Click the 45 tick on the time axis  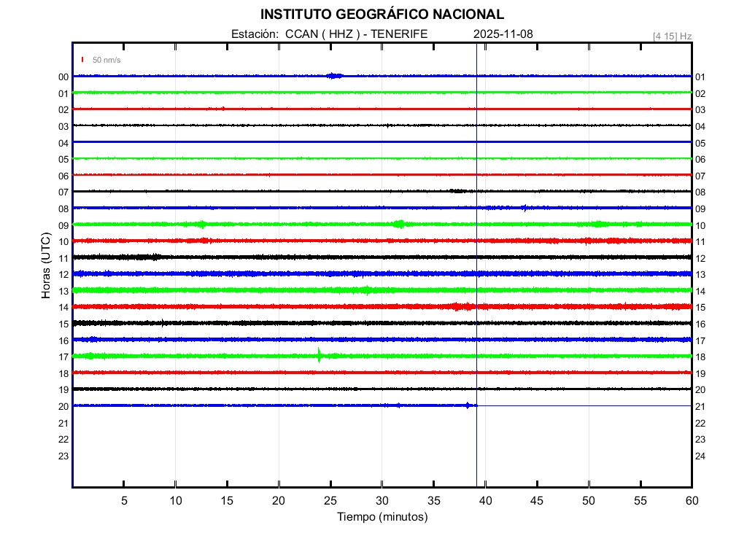537,500
